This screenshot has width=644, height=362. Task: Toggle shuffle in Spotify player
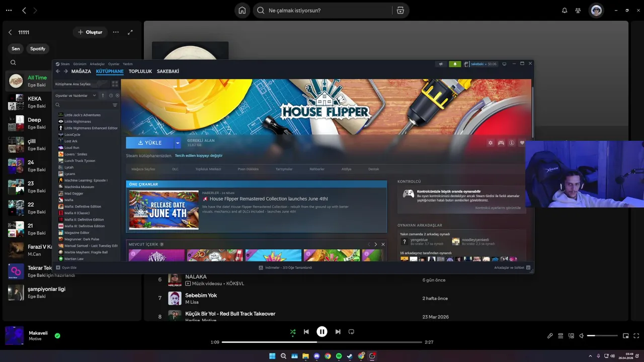[x=293, y=332]
